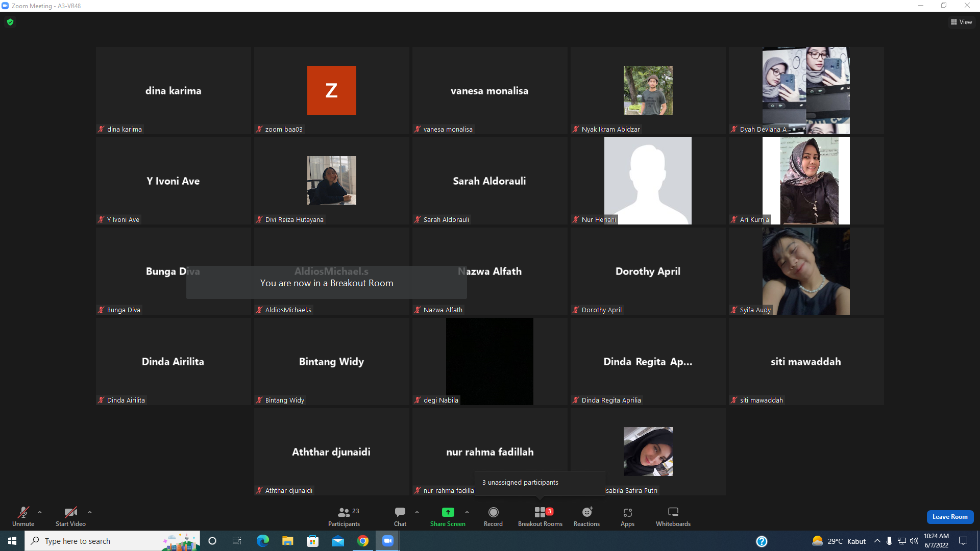Click the participant label 'siti mawaddah'
980x551 pixels.
pos(761,400)
